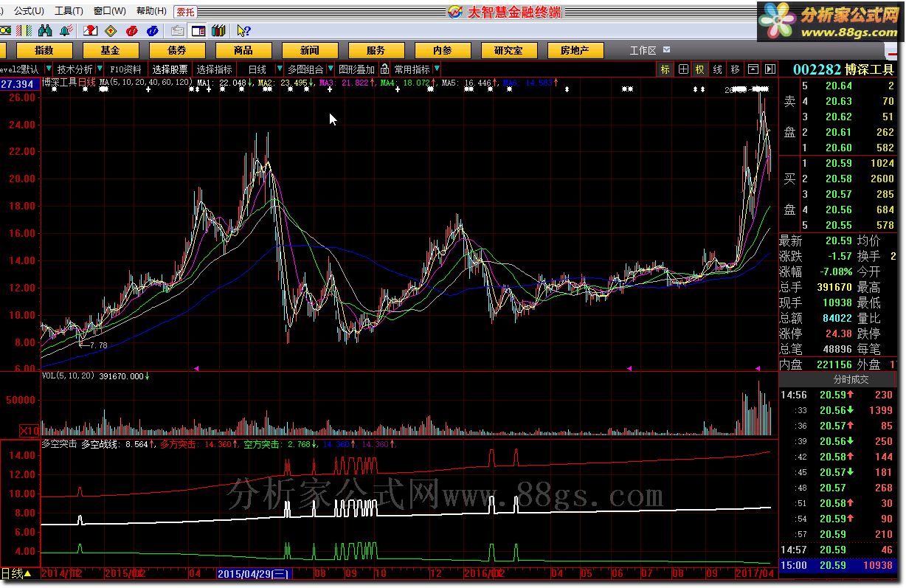
Task: Click the 7.78 low price annotation
Action: (x=98, y=345)
